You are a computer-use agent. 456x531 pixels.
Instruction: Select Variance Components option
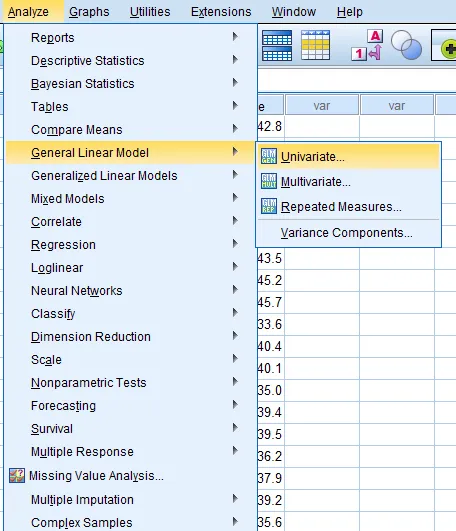click(346, 233)
